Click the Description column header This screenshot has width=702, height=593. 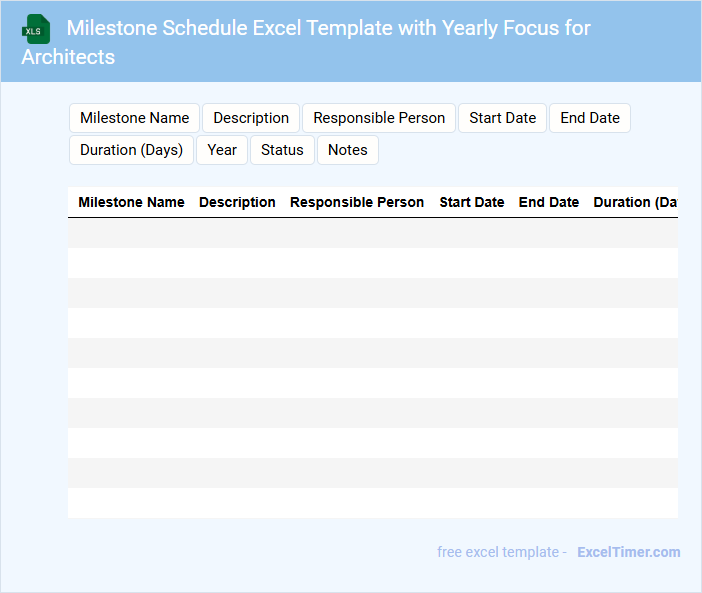[237, 202]
